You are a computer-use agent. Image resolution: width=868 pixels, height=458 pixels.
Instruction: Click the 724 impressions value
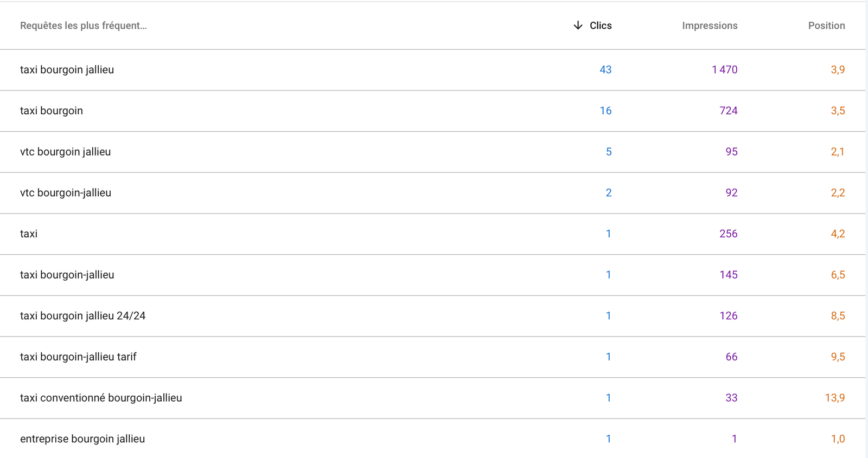click(728, 111)
